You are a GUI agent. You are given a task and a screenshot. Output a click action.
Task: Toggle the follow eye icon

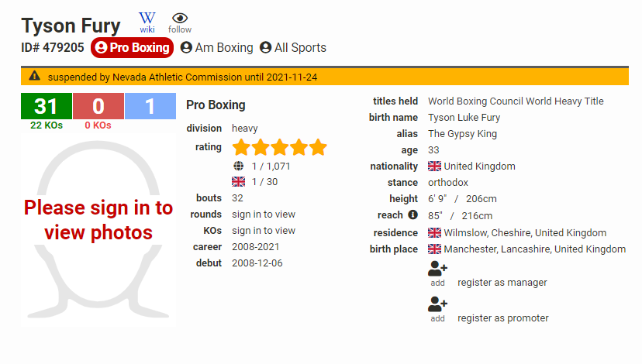(180, 19)
